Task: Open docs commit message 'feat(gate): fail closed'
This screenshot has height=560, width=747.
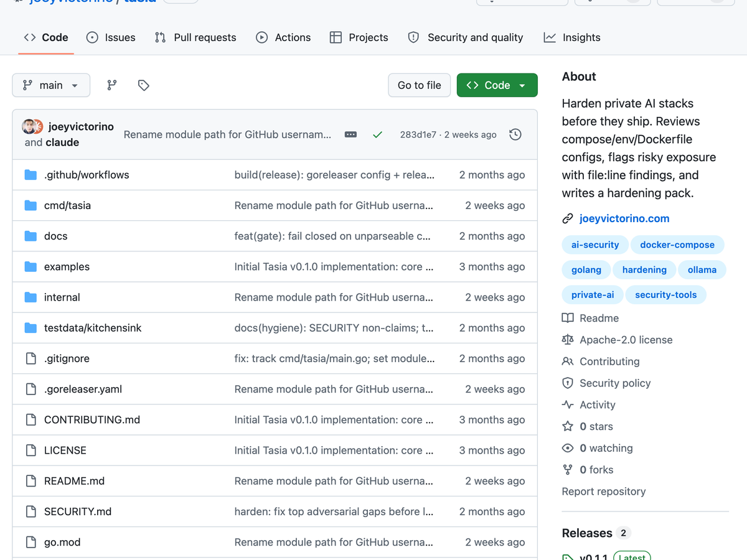Action: pos(332,236)
